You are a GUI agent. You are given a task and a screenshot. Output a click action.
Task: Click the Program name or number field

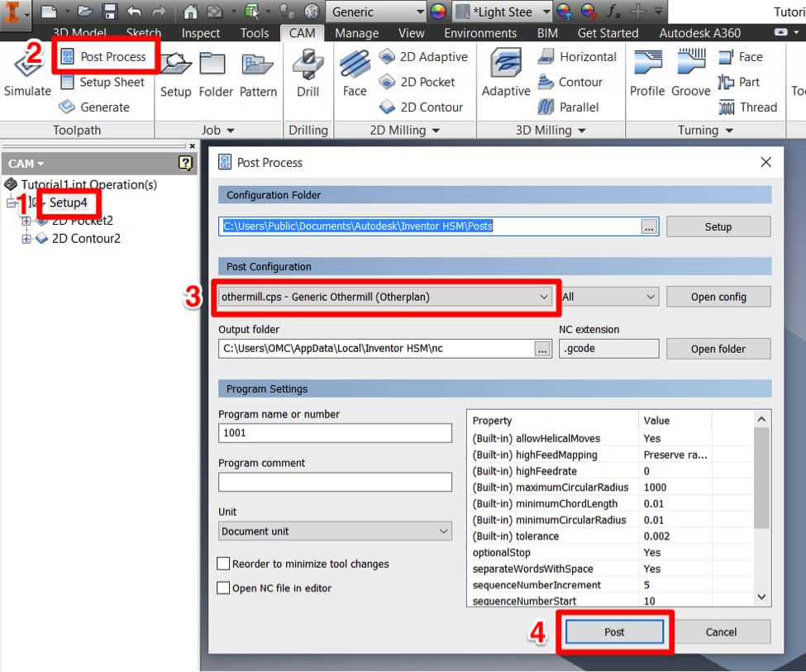tap(335, 432)
